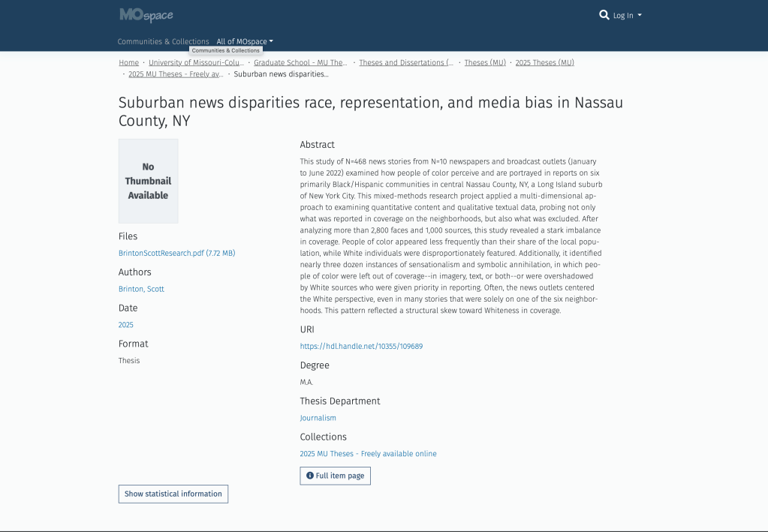Go to Home breadcrumb
The image size is (768, 532).
[x=128, y=63]
